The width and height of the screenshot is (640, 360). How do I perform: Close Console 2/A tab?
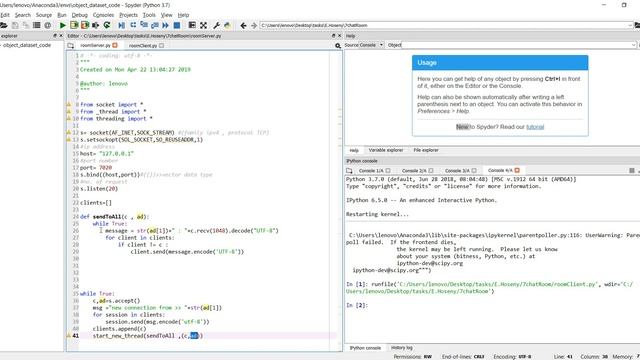(x=431, y=171)
